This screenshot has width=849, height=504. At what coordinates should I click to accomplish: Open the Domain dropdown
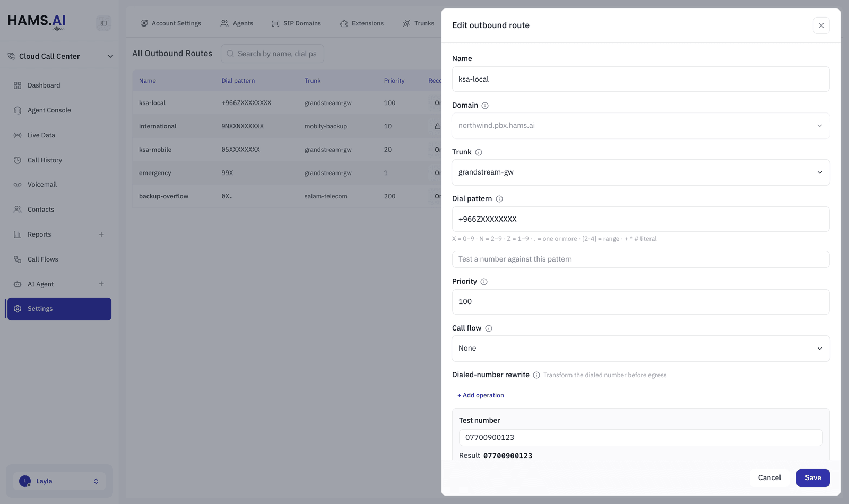pos(641,126)
